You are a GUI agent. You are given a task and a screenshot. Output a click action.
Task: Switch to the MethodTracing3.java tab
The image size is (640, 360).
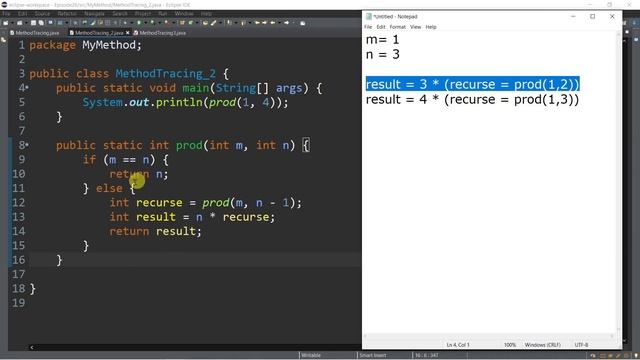point(159,33)
